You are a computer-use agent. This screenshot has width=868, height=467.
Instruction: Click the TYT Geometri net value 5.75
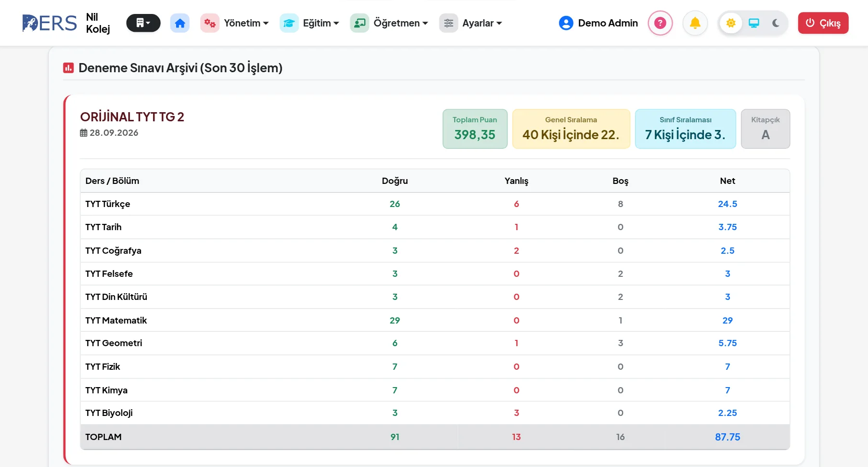[x=727, y=343]
